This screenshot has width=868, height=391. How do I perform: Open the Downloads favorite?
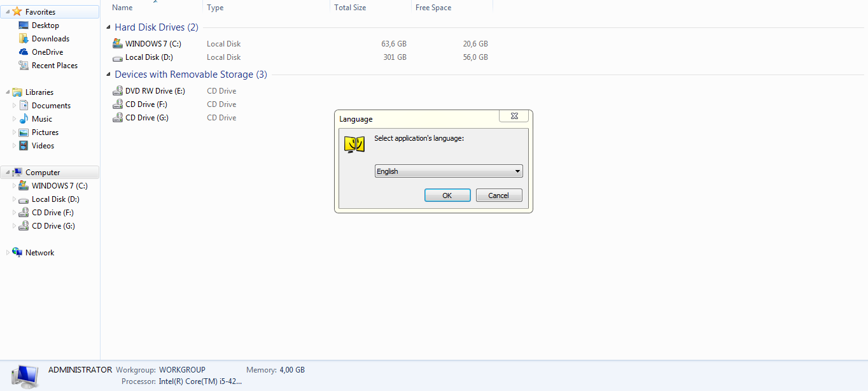click(50, 39)
